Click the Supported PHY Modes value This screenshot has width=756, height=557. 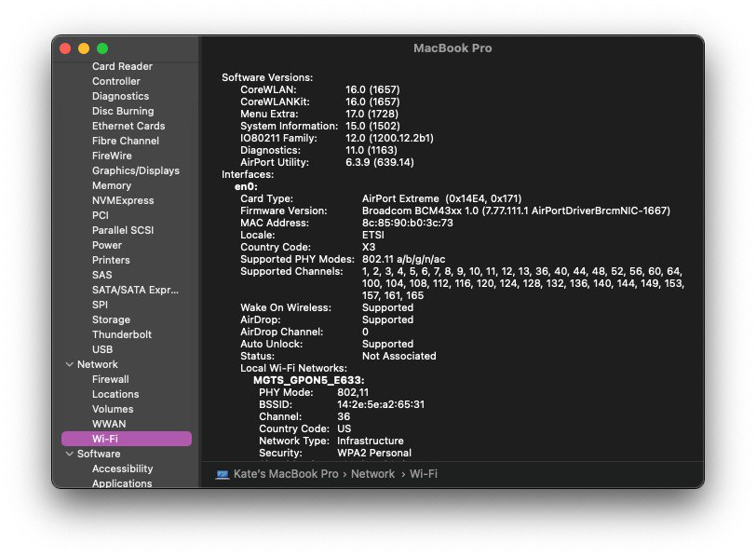tap(403, 260)
